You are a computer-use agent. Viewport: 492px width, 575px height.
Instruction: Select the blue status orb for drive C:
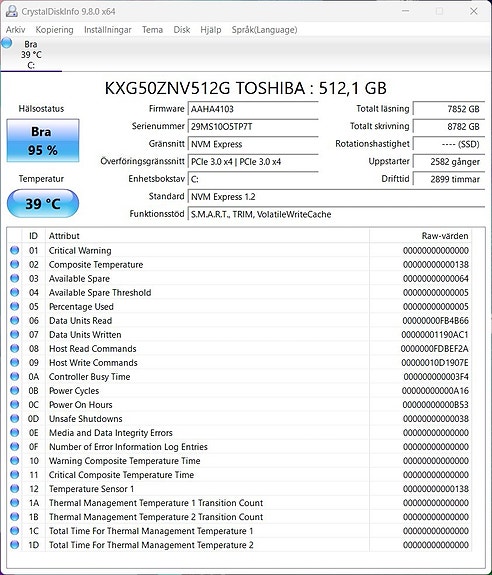tap(7, 43)
